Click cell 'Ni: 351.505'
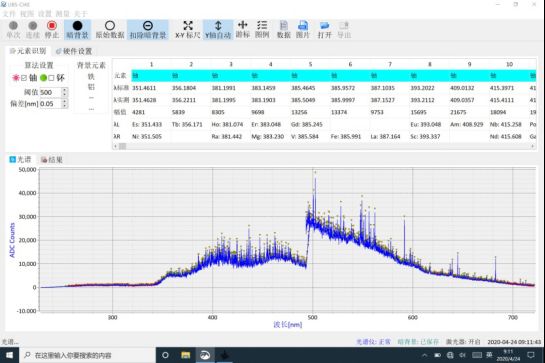 coord(151,137)
